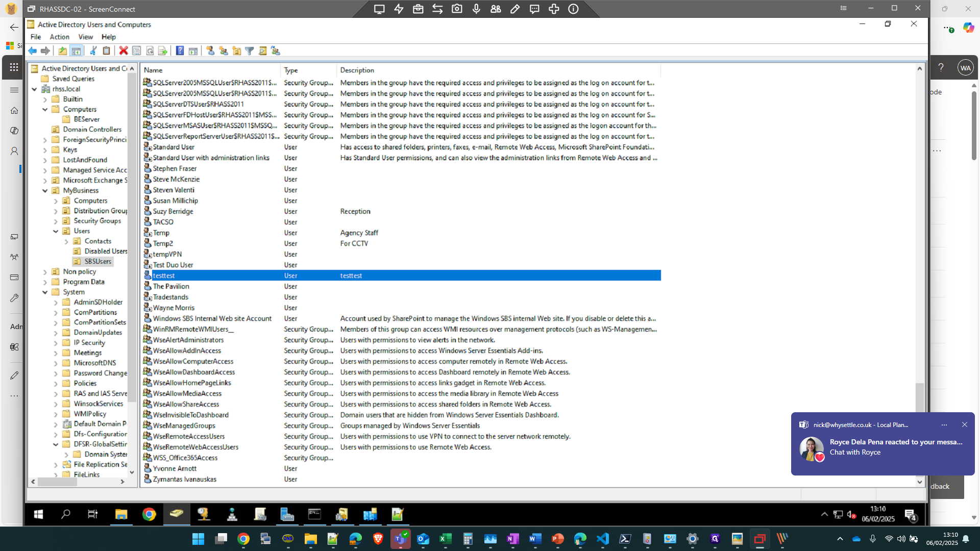Sort list by Type column header
The height and width of the screenshot is (551, 980).
308,70
